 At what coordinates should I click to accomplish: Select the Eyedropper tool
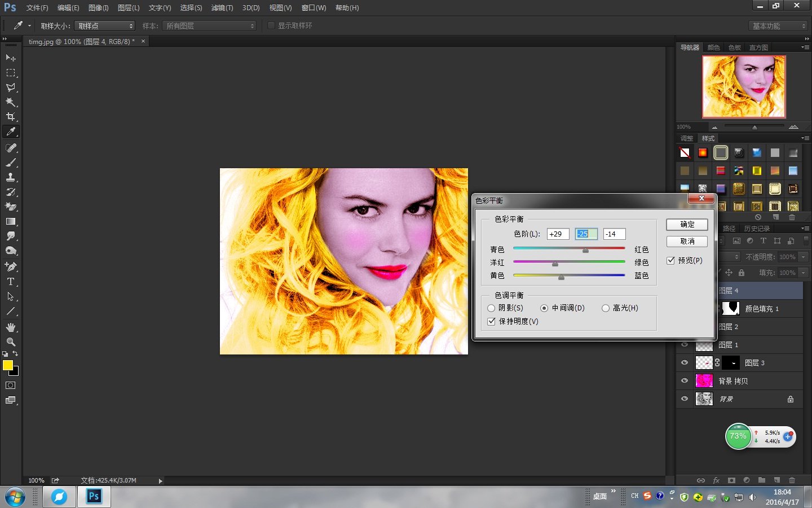tap(11, 132)
